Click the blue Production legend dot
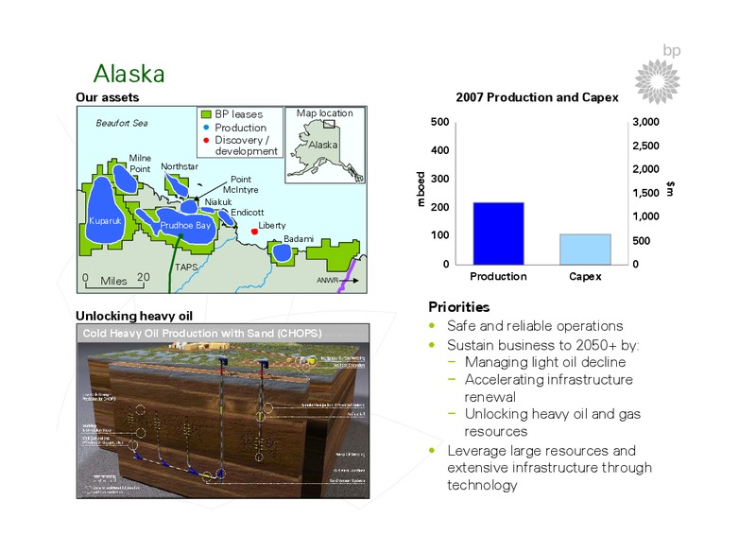 pos(206,128)
